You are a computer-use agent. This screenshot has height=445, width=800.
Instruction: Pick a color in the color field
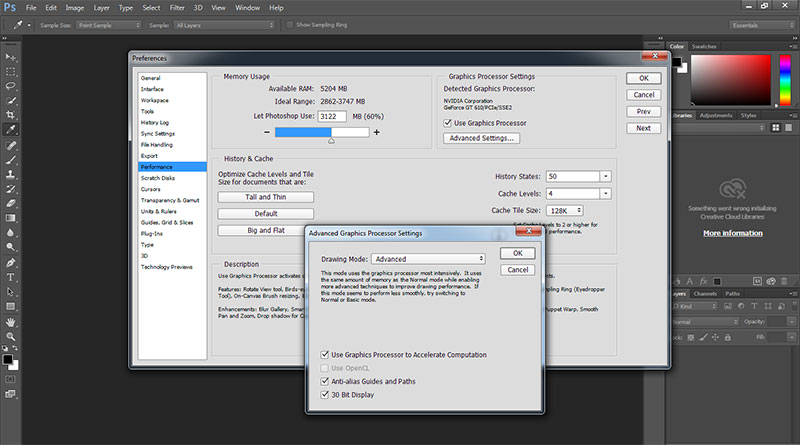(731, 80)
